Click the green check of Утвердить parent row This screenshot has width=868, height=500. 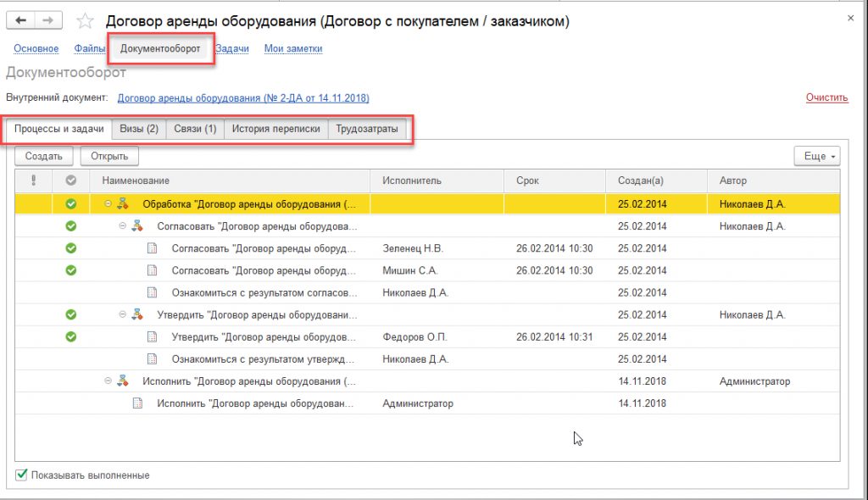tap(71, 314)
